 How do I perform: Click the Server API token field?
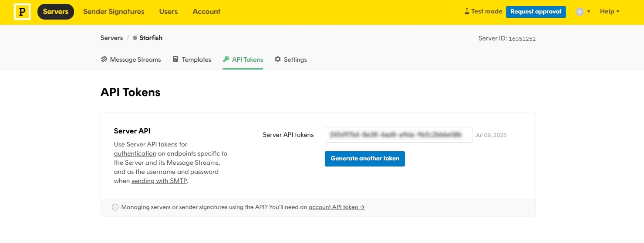[x=398, y=135]
